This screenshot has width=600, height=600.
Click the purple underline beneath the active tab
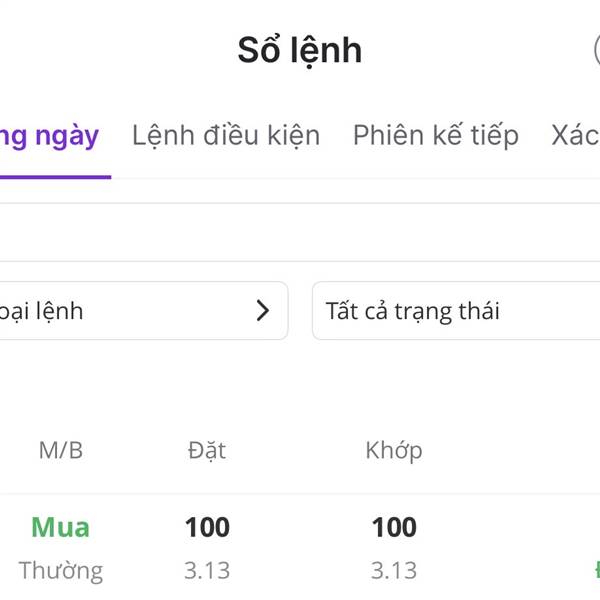55,177
